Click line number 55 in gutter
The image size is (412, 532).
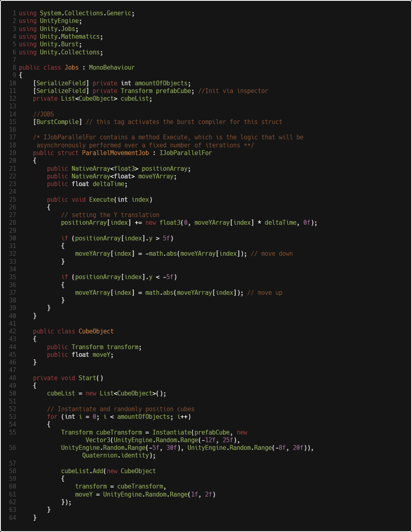(x=12, y=433)
